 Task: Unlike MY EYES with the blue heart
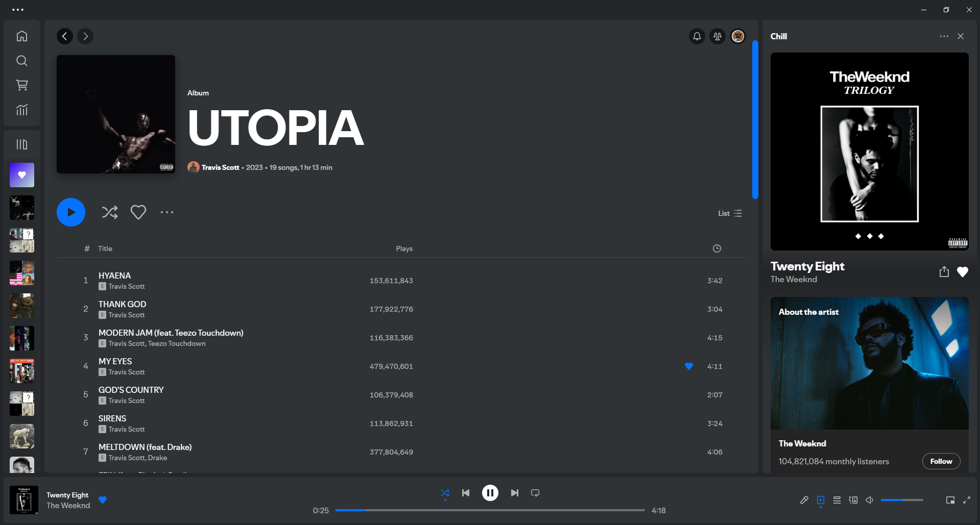click(689, 366)
